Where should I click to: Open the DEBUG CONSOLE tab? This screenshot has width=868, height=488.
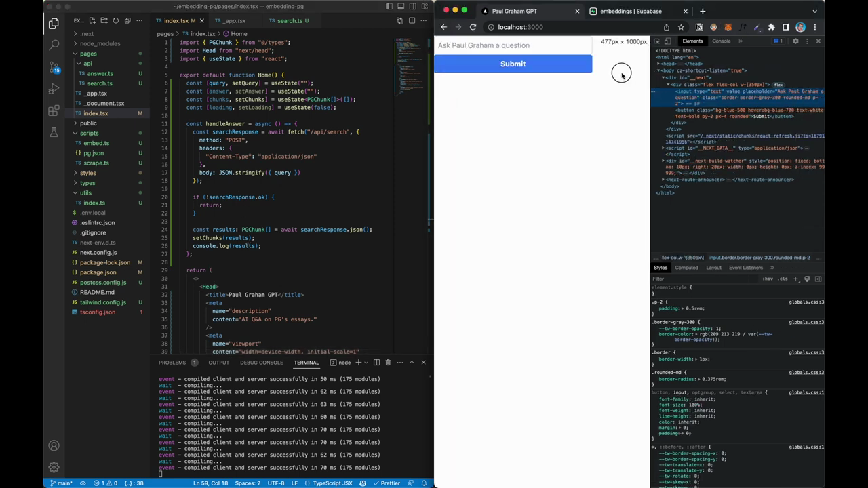(261, 363)
